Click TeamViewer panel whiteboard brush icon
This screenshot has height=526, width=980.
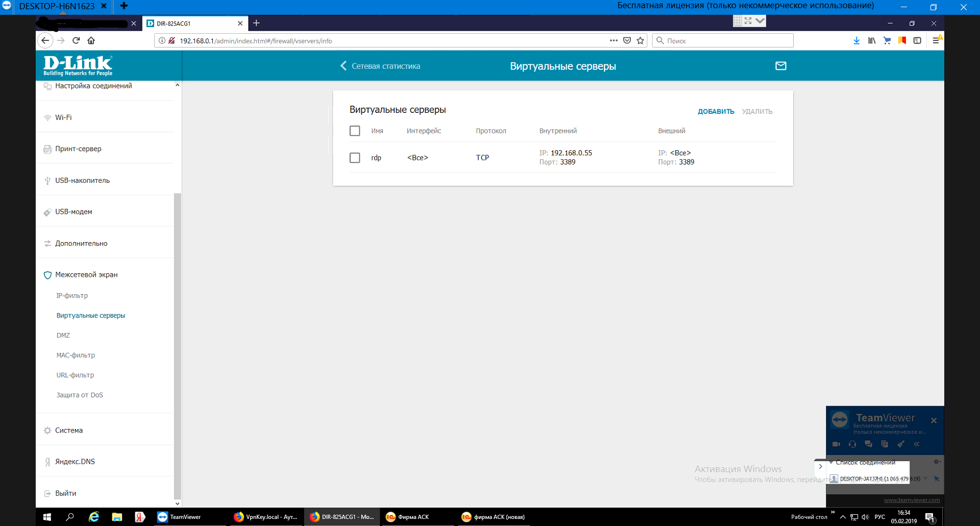(x=901, y=444)
